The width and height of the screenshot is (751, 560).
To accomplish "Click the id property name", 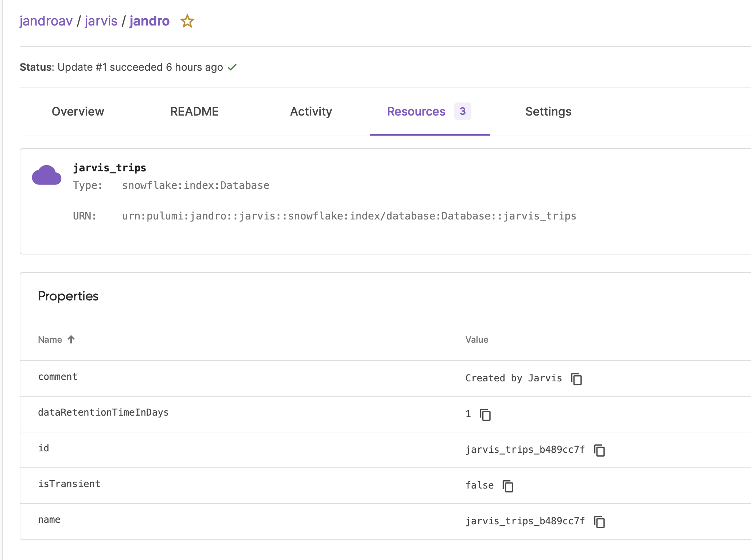I will click(x=44, y=448).
